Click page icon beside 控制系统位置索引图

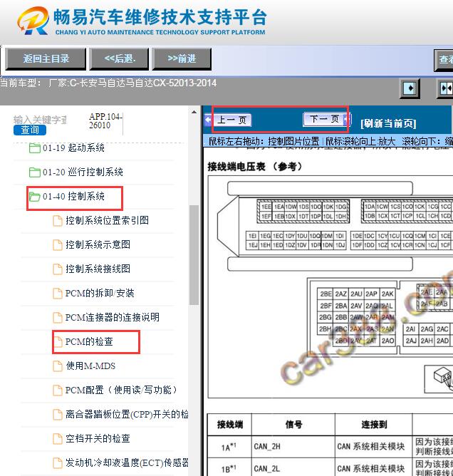(x=58, y=221)
